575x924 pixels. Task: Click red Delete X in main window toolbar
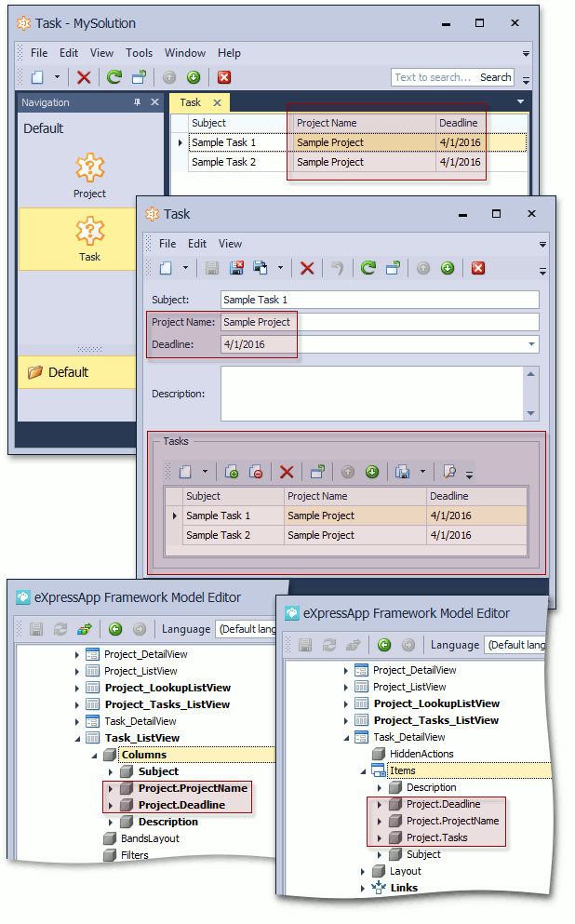84,77
